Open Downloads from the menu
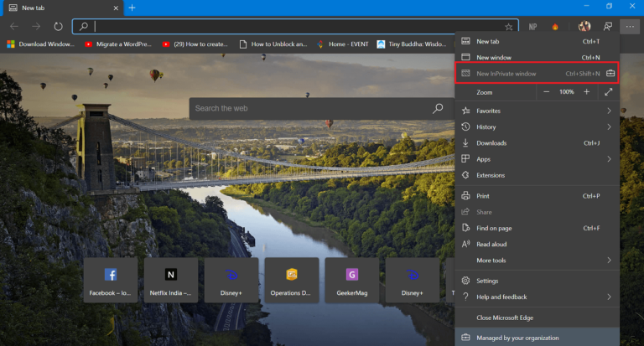 click(537, 142)
